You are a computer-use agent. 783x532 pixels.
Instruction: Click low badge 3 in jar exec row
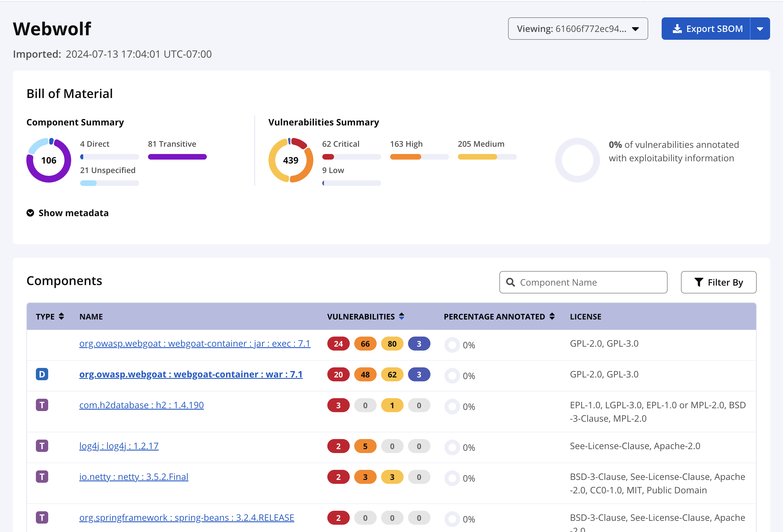coord(419,344)
